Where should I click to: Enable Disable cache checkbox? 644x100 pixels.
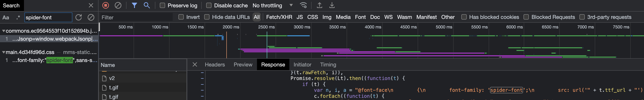pos(209,6)
